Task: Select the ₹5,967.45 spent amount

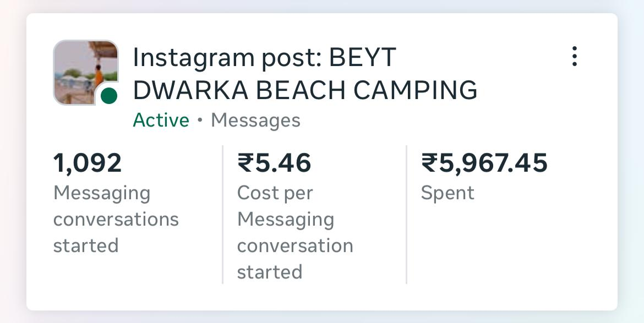Action: coord(484,163)
